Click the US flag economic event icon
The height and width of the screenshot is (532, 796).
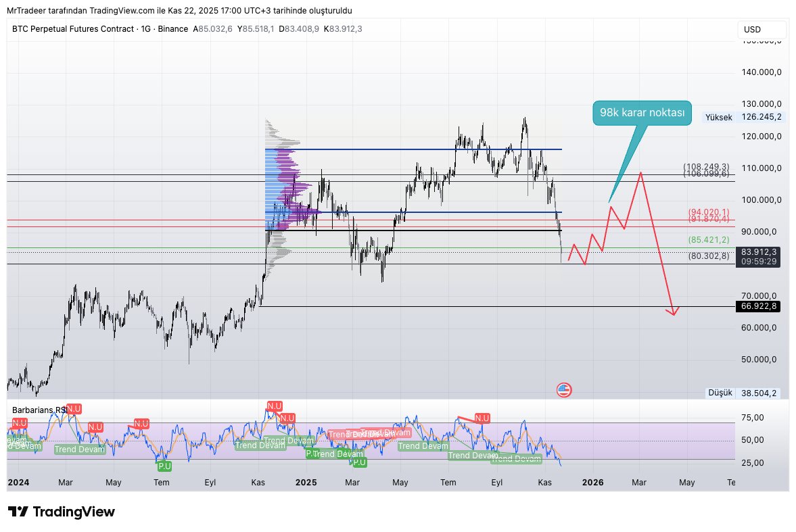pyautogui.click(x=564, y=390)
